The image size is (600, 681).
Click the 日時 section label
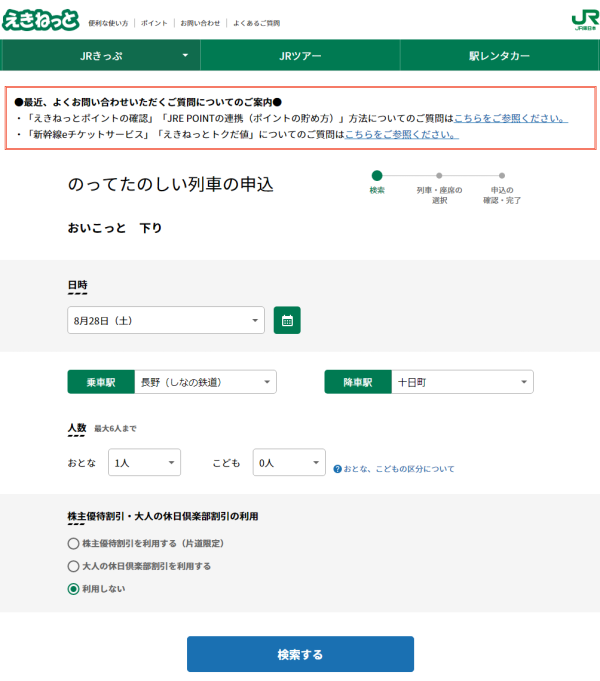[x=77, y=285]
